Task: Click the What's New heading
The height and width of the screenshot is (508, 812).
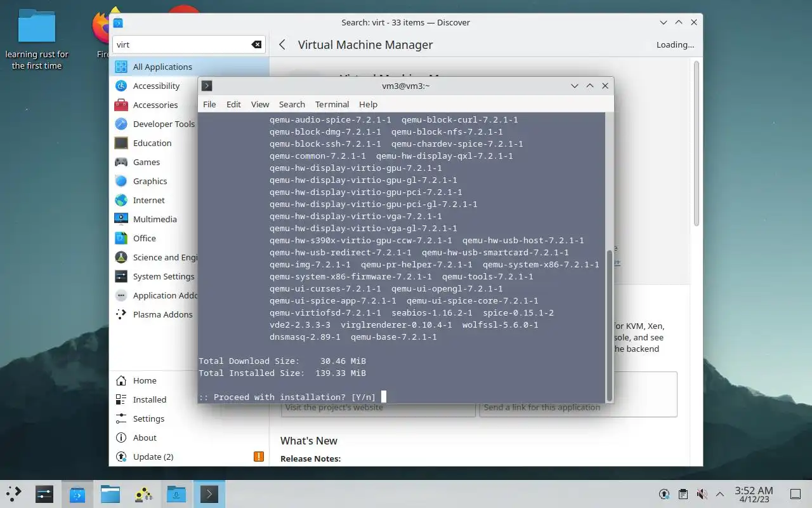Action: [x=309, y=441]
